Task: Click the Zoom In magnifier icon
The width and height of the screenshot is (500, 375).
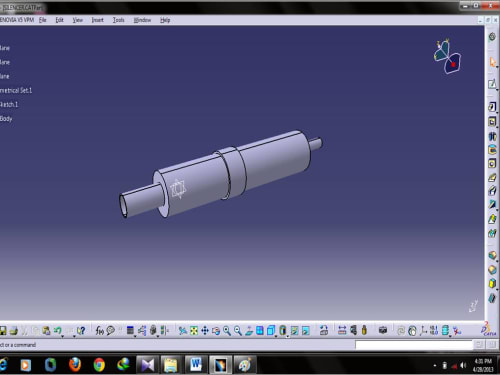Action: pos(227,331)
